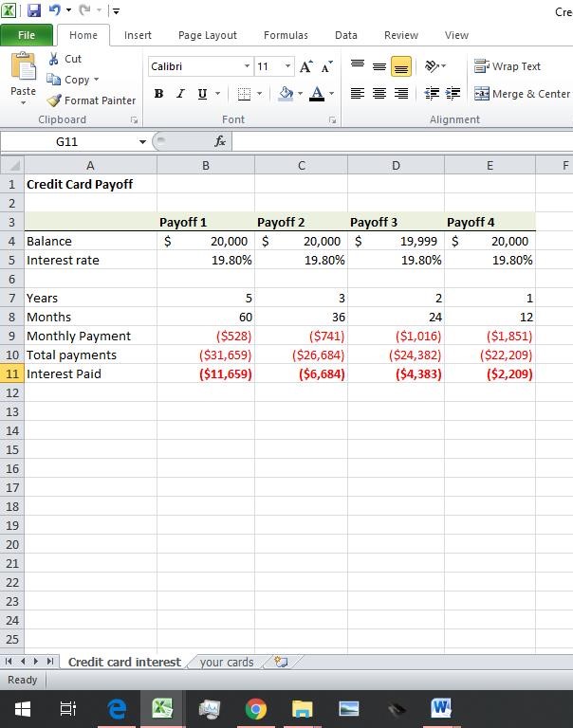Click the Cut scissors icon
The width and height of the screenshot is (573, 728).
click(54, 59)
